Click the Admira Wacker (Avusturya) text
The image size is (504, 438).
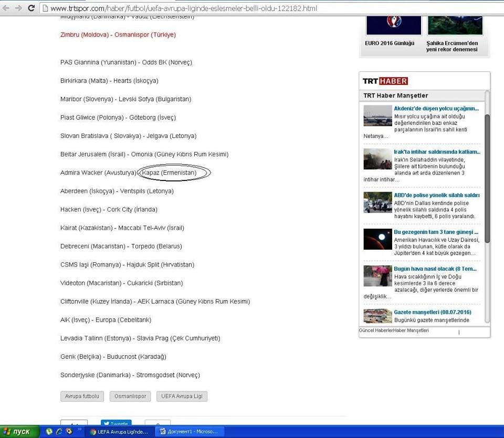[98, 173]
